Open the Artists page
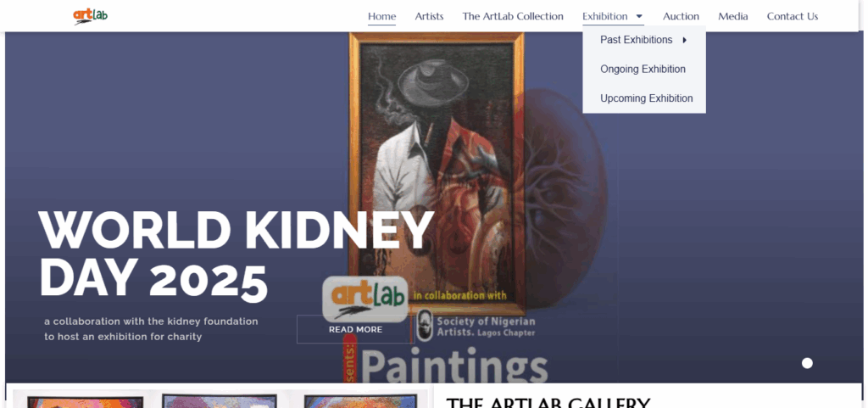This screenshot has width=868, height=408. 429,16
